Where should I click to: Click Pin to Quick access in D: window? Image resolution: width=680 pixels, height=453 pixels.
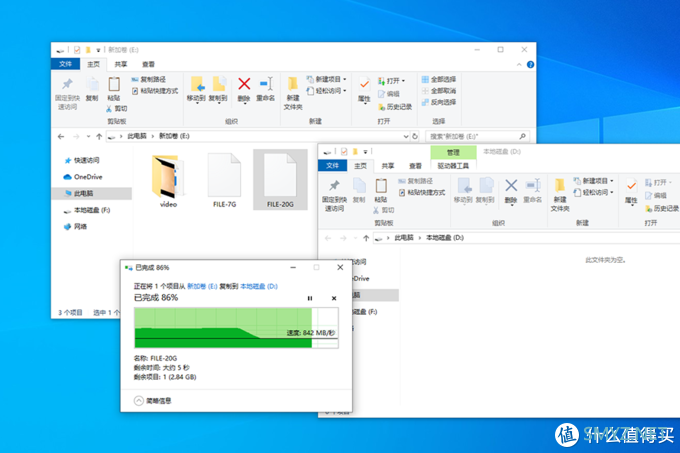tap(334, 195)
